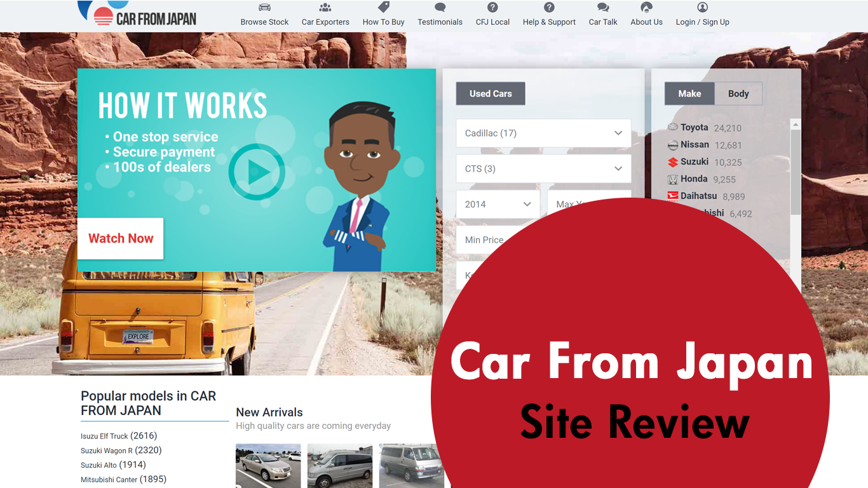
Task: Open the 2014 minimum year dropdown
Action: (498, 204)
